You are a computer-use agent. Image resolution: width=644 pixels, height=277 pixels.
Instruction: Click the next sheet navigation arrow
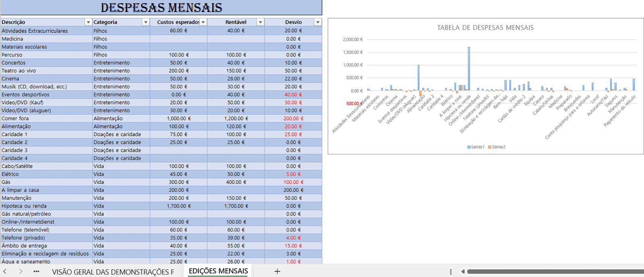[x=21, y=272]
